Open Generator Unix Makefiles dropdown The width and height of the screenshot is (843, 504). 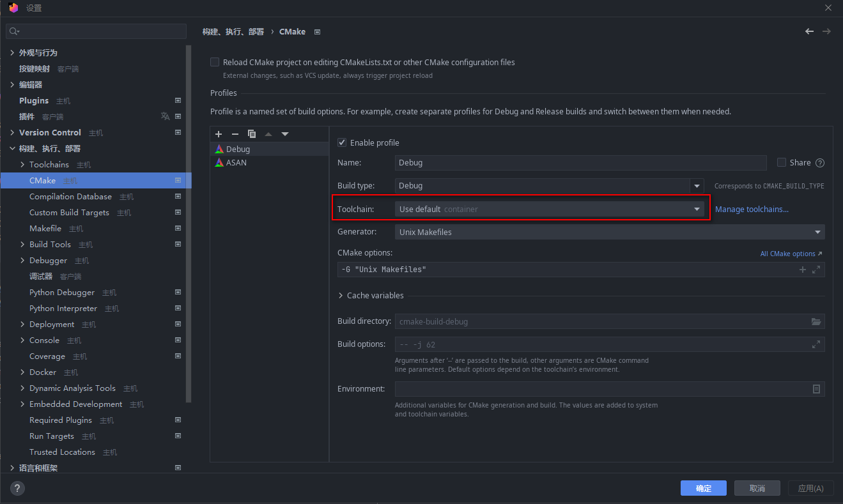[x=610, y=232]
